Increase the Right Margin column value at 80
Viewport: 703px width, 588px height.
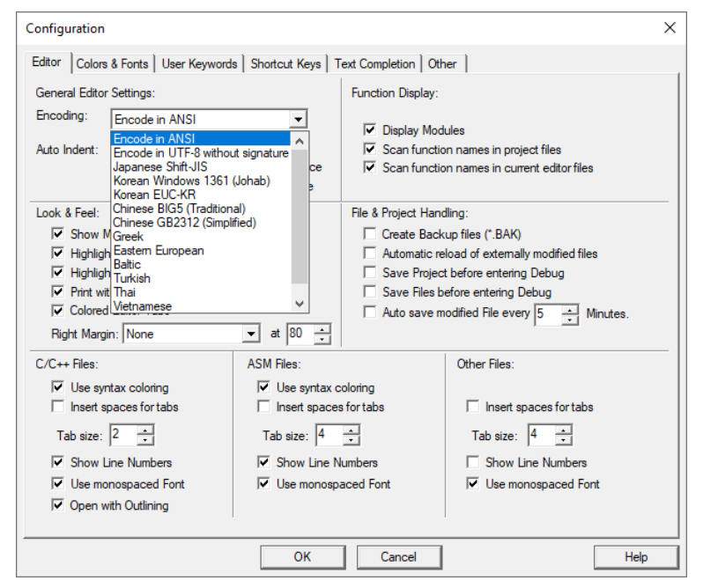click(322, 329)
